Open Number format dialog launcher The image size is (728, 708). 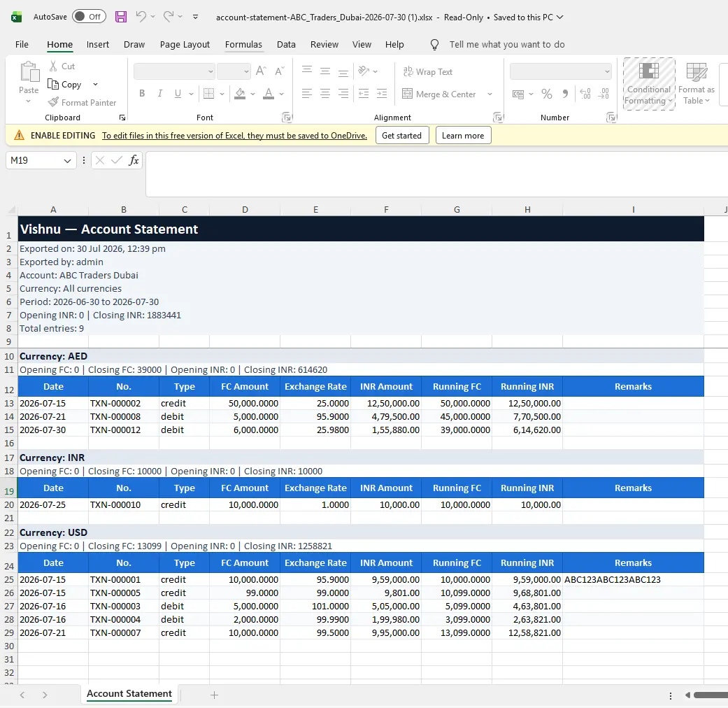click(611, 118)
